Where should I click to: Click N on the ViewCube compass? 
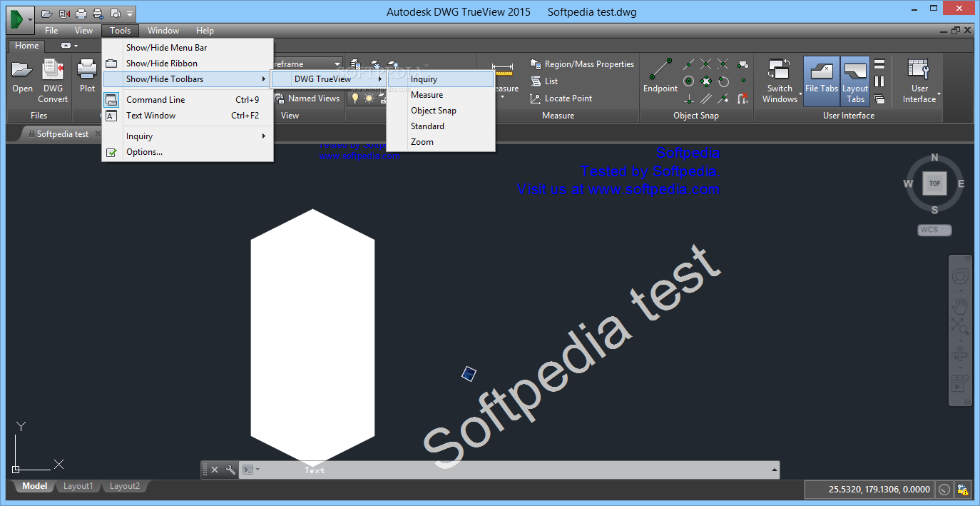click(x=934, y=158)
